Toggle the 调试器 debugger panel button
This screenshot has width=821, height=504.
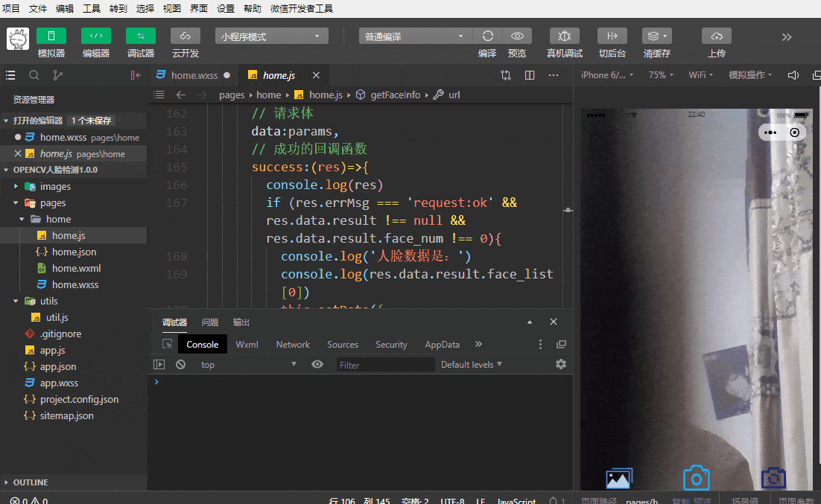[140, 36]
